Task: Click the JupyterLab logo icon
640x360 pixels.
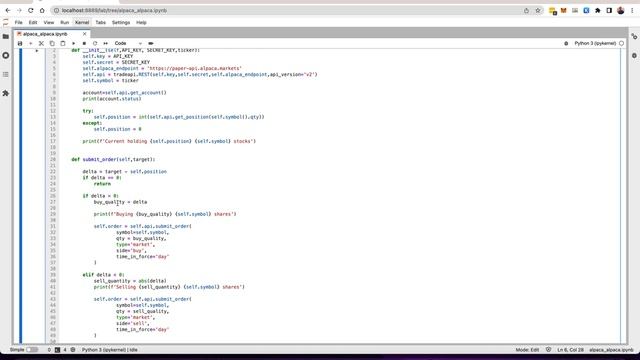Action: [x=6, y=22]
